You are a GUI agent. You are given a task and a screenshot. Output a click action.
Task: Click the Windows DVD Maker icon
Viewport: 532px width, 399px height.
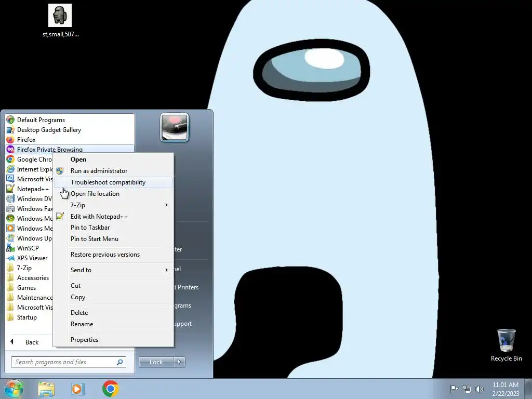pyautogui.click(x=10, y=198)
